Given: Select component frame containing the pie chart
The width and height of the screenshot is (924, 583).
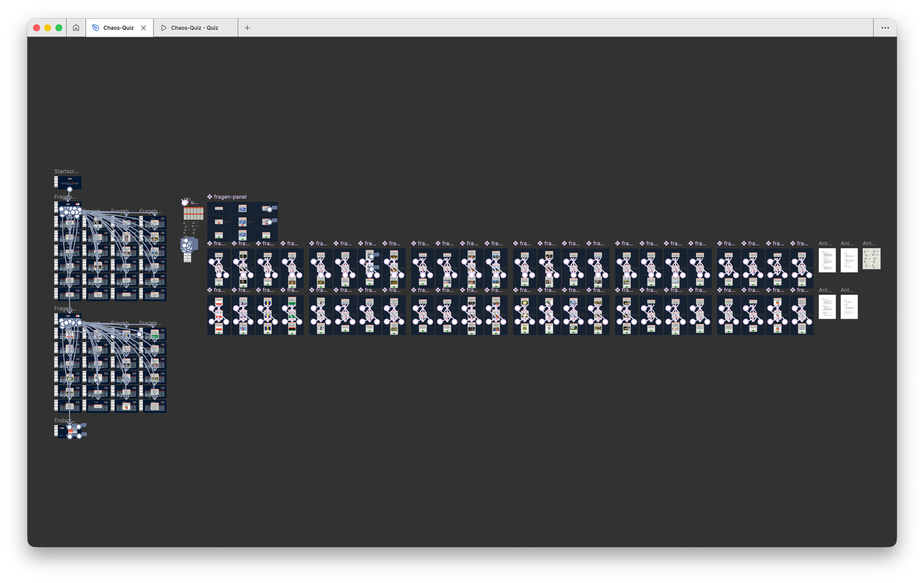Looking at the screenshot, I should (777, 315).
